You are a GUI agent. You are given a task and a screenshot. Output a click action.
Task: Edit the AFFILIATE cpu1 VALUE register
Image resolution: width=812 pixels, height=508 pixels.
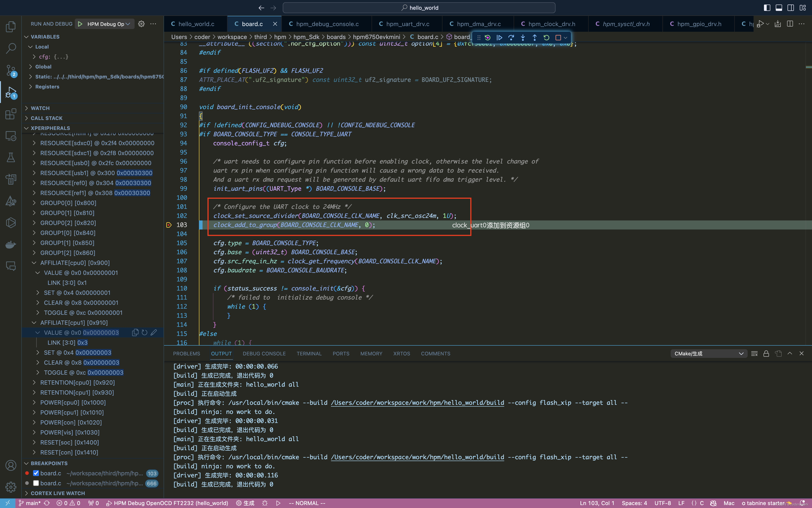(154, 332)
